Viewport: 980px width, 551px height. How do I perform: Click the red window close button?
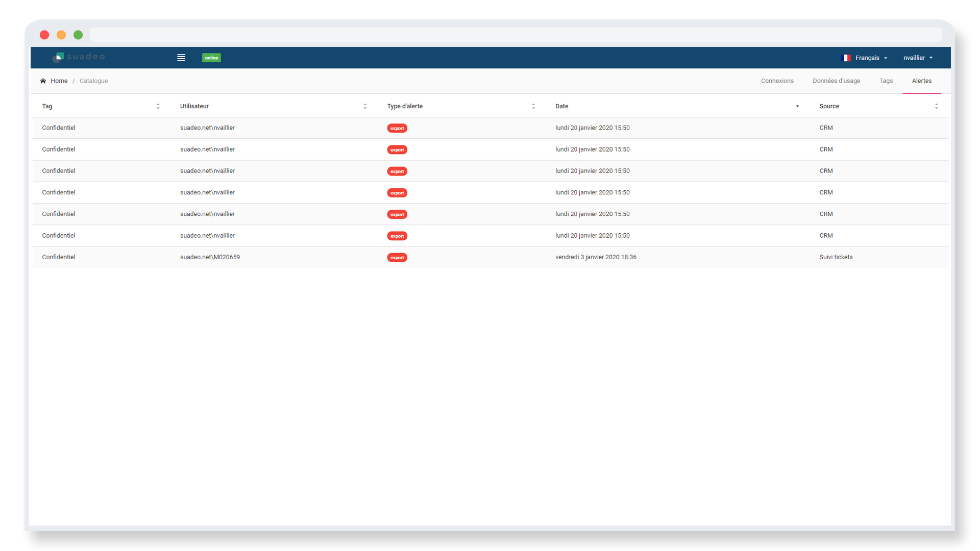44,35
